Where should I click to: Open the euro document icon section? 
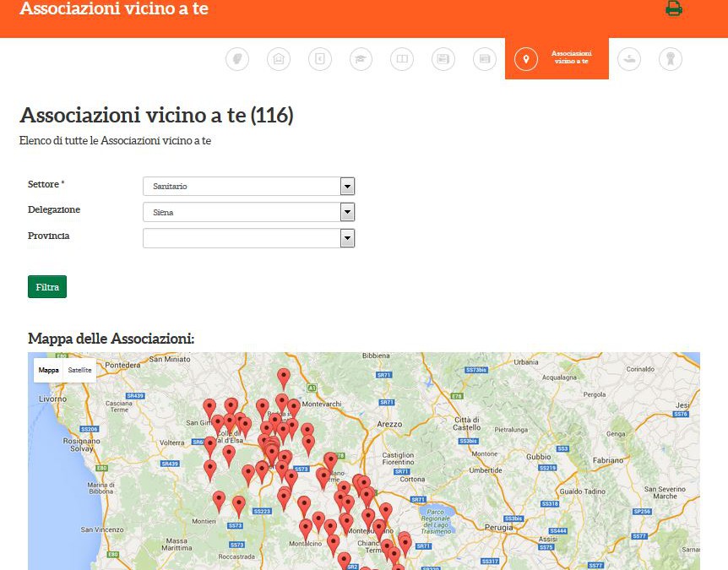[x=320, y=59]
